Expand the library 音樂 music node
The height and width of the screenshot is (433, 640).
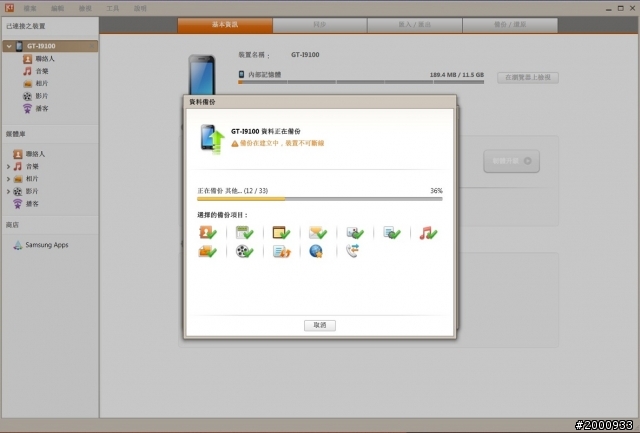coord(8,167)
